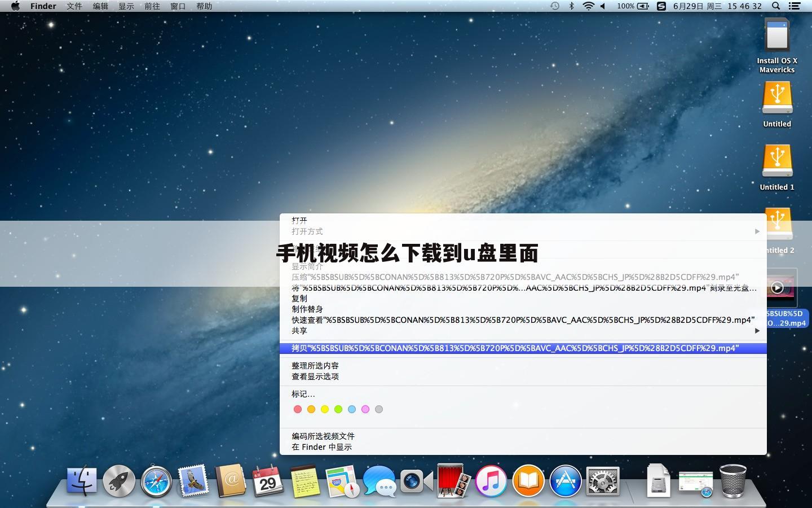Screen dimensions: 812x508
Task: Apply blue tag color dot
Action: 352,409
